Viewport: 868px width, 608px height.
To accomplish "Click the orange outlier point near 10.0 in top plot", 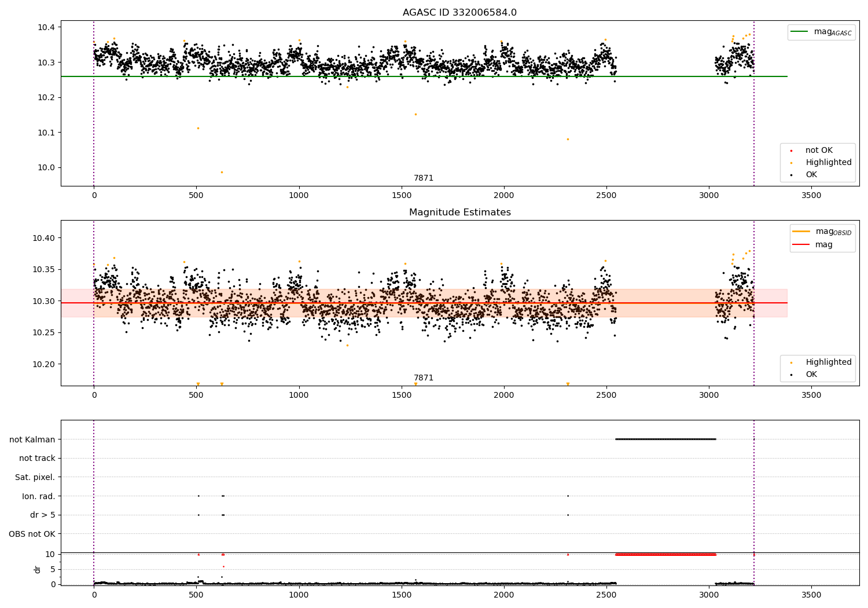I will (222, 172).
